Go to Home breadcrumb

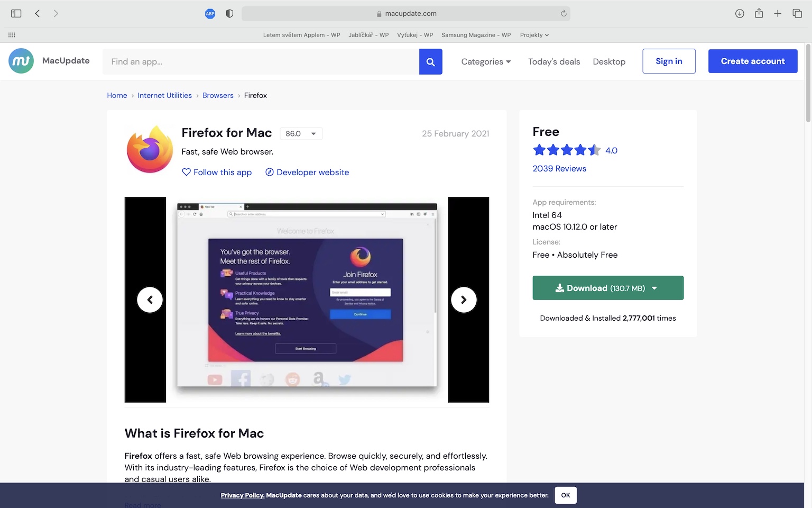pyautogui.click(x=117, y=95)
